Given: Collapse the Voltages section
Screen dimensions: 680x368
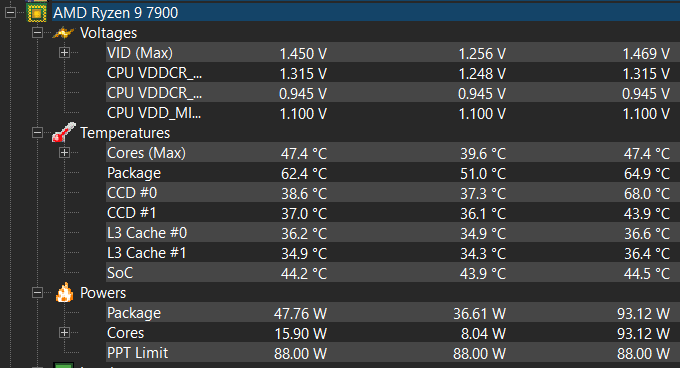Looking at the screenshot, I should (37, 33).
